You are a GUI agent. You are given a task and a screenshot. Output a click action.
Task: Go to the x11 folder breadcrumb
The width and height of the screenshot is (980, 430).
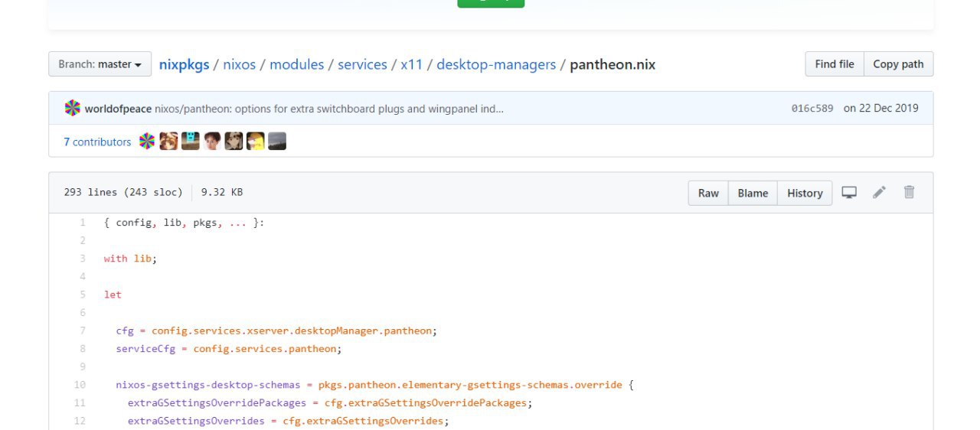[x=411, y=64]
